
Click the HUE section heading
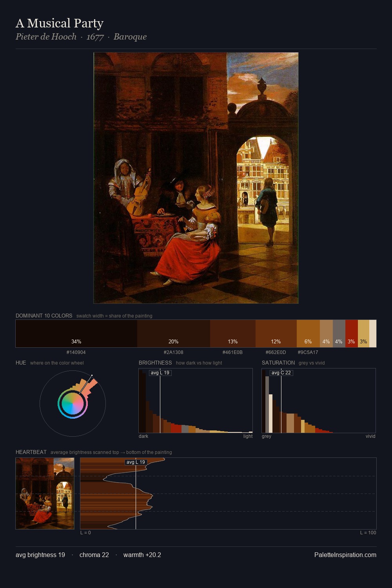pyautogui.click(x=21, y=363)
